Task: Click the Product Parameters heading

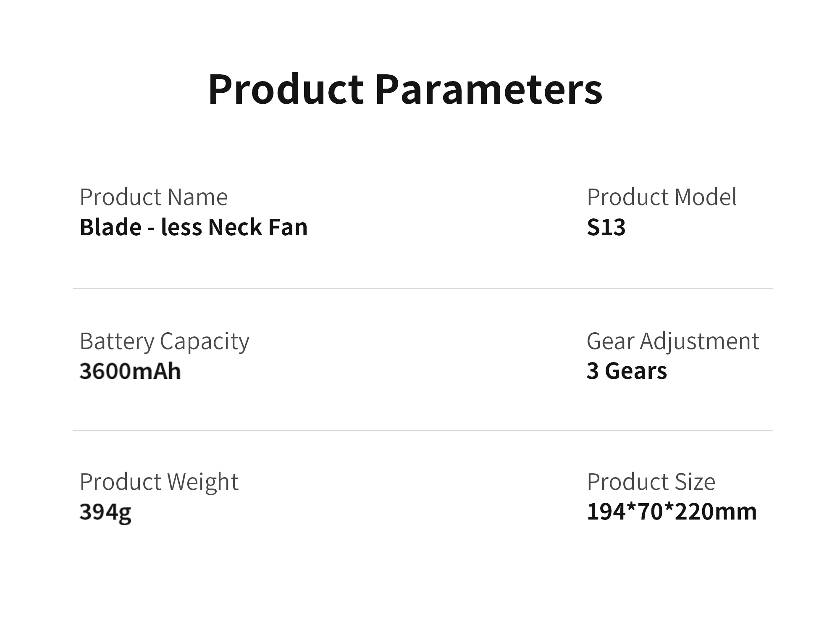Action: (x=405, y=89)
